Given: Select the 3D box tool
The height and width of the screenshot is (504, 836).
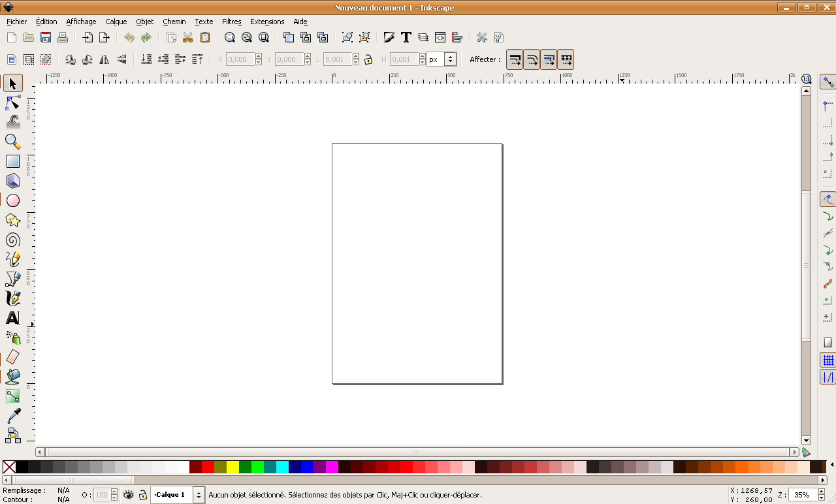Looking at the screenshot, I should coord(12,181).
